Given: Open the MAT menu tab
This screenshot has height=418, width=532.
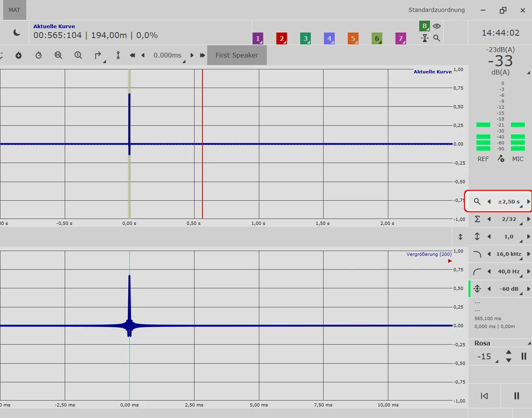Looking at the screenshot, I should (x=15, y=10).
